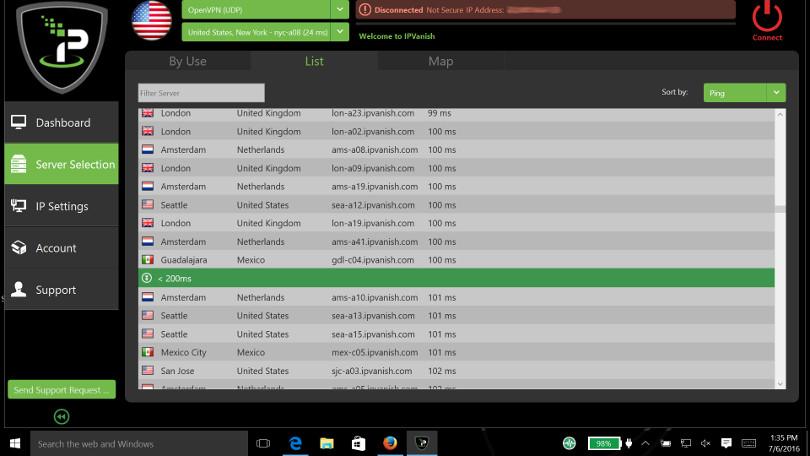The width and height of the screenshot is (810, 456).
Task: Click the IP Settings computer icon
Action: click(x=19, y=206)
